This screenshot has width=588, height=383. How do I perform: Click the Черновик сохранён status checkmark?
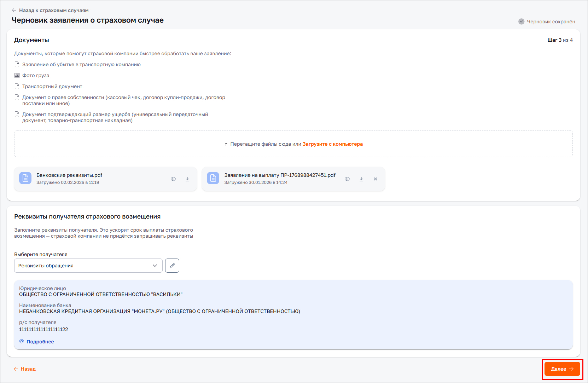click(x=521, y=22)
